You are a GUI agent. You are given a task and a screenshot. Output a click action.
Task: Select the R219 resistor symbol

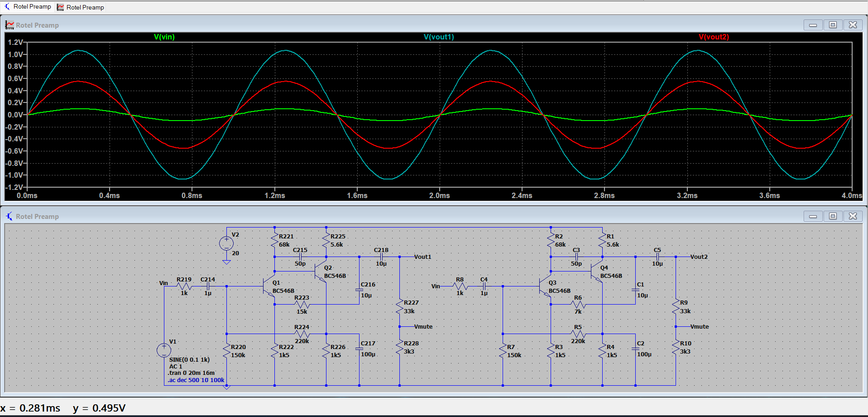184,286
